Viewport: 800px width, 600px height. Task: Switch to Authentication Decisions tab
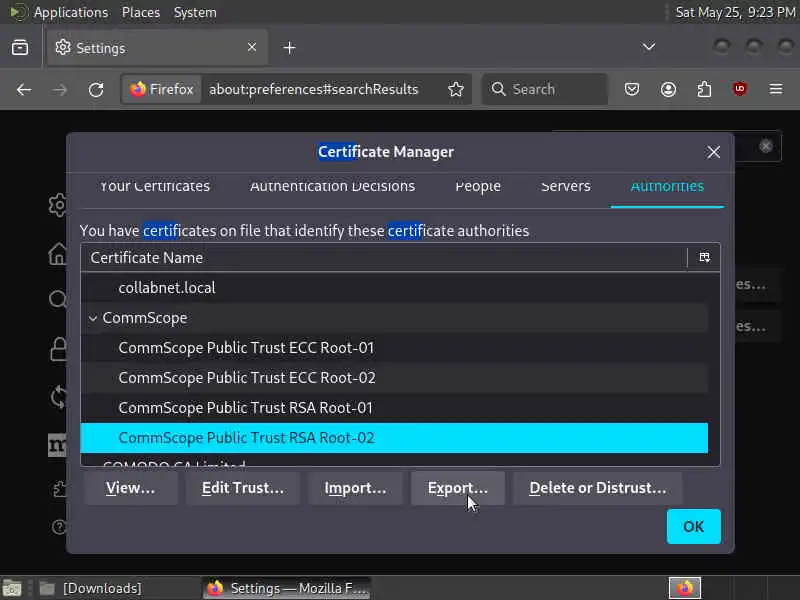(332, 187)
